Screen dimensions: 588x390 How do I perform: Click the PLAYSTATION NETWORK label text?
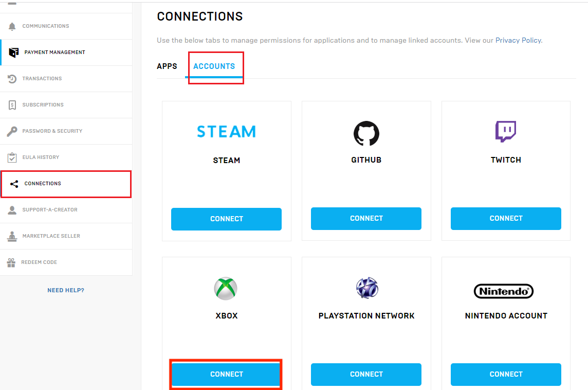click(x=366, y=316)
